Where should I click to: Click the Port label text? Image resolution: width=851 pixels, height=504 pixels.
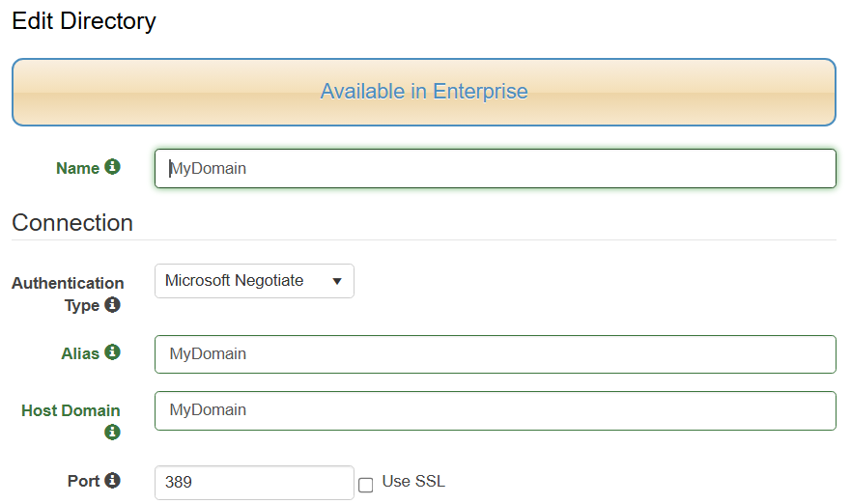(x=83, y=481)
